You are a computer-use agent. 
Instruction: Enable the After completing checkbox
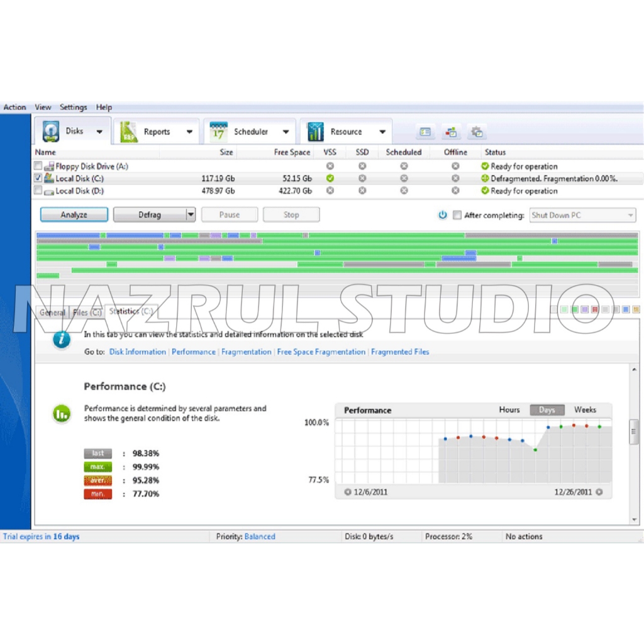pos(457,215)
